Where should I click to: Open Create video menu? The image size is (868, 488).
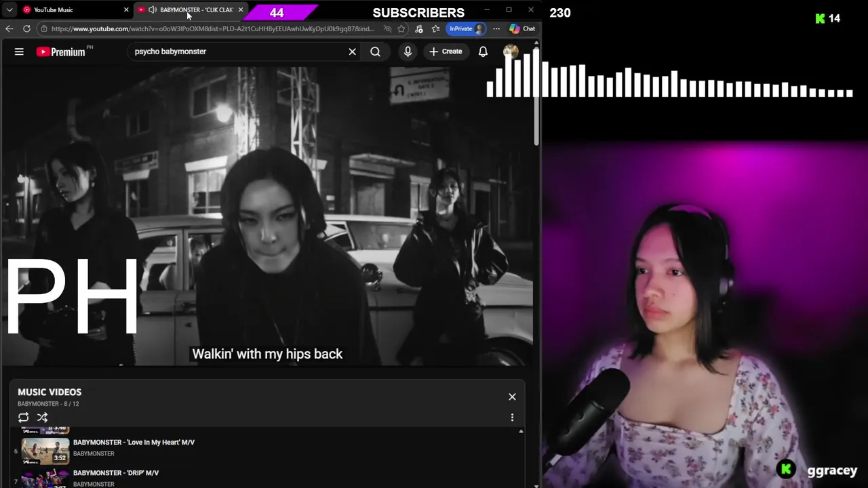click(x=446, y=52)
